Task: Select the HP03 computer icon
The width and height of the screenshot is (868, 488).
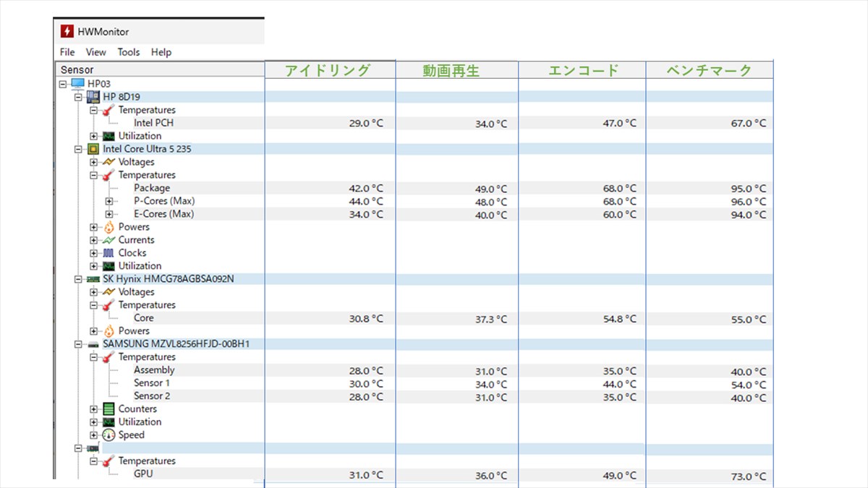Action: 77,84
